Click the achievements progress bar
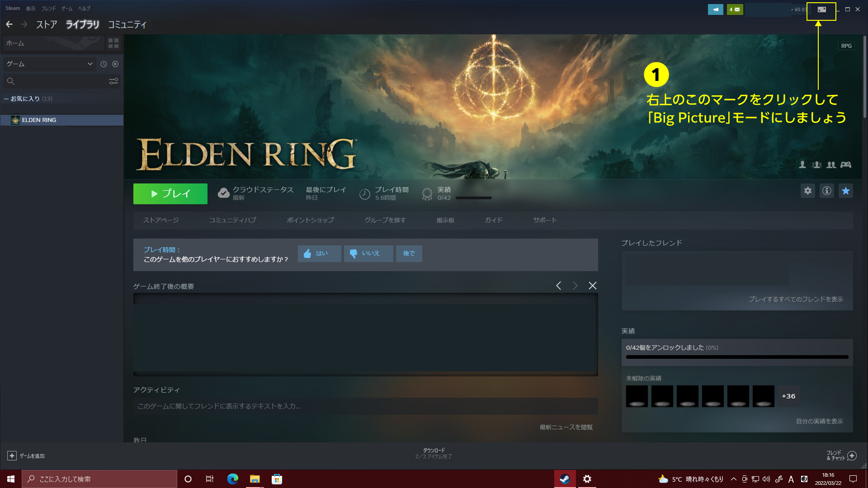The width and height of the screenshot is (868, 488). coord(737,357)
